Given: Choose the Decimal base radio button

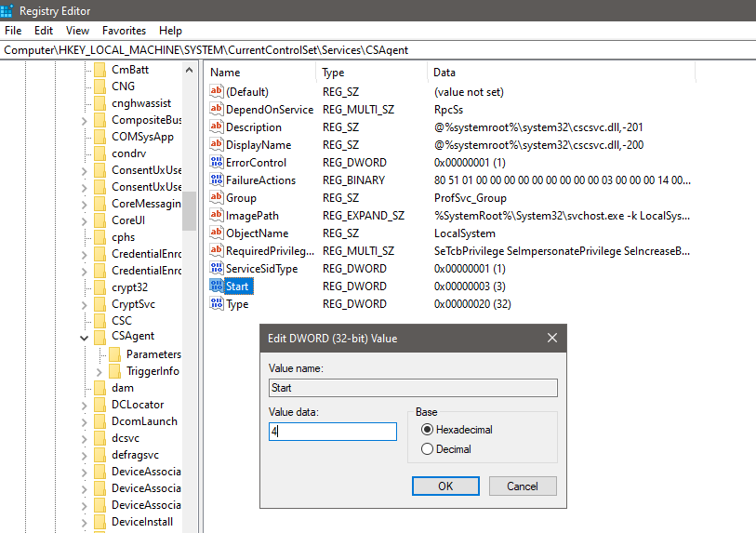Looking at the screenshot, I should pos(428,449).
